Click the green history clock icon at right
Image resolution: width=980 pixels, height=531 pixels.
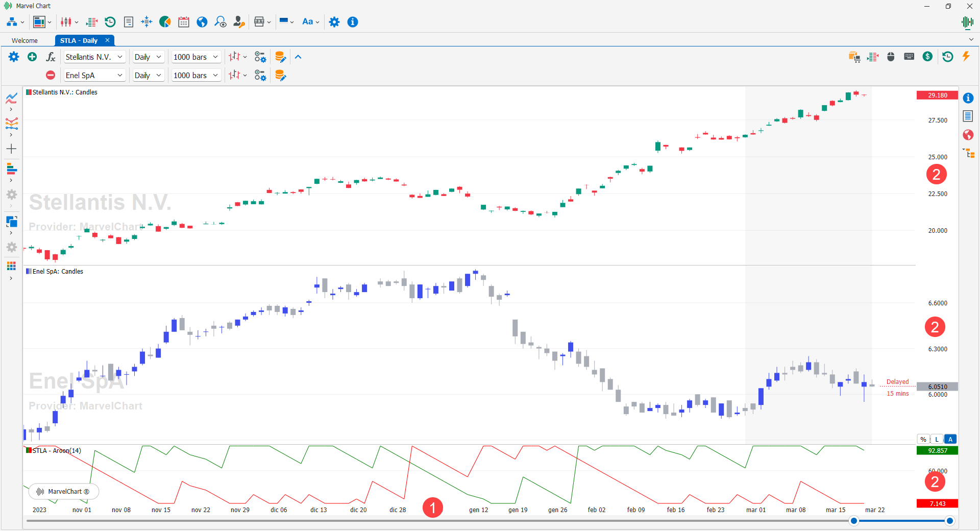[x=948, y=57]
